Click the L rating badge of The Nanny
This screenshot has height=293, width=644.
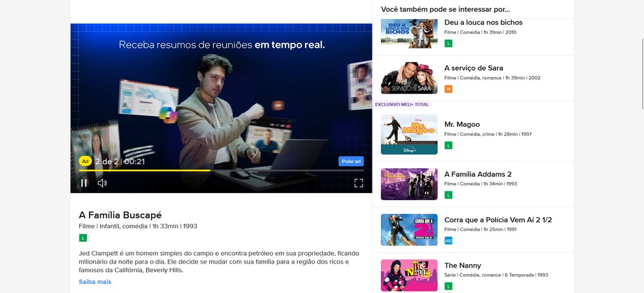[448, 286]
